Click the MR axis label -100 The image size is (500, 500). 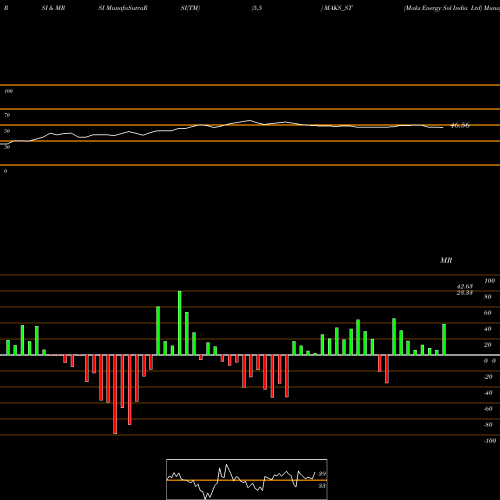point(490,441)
